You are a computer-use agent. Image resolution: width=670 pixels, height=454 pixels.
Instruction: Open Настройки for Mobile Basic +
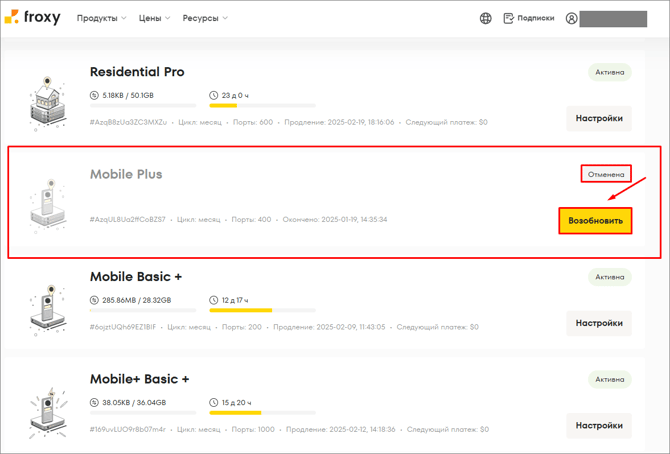pyautogui.click(x=599, y=323)
